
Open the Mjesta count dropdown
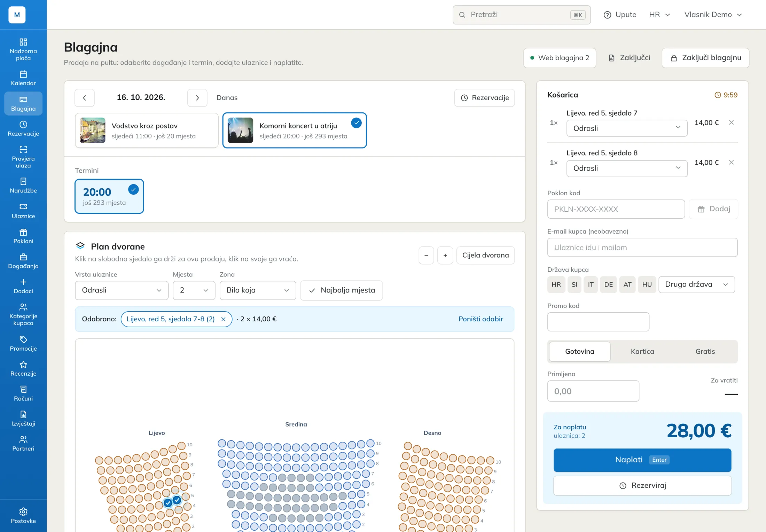click(194, 290)
